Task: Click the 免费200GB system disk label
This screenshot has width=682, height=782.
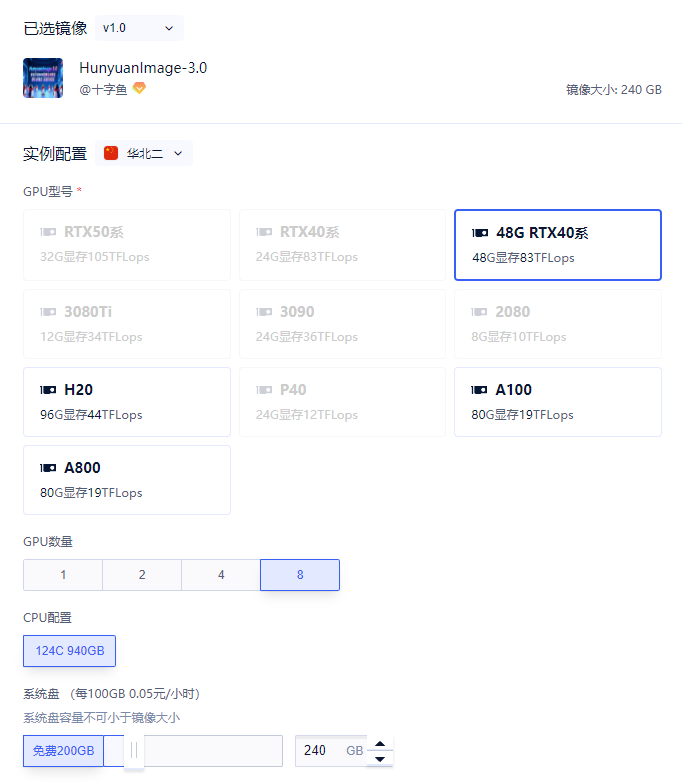Action: [63, 751]
